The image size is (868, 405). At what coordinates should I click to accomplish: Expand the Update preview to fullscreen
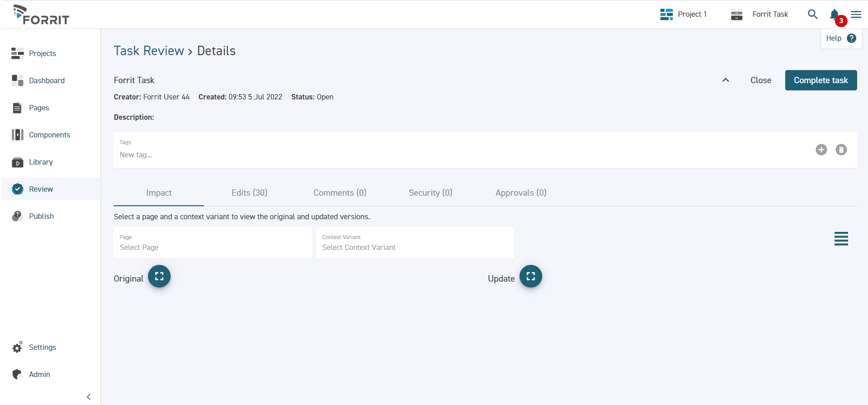click(530, 276)
